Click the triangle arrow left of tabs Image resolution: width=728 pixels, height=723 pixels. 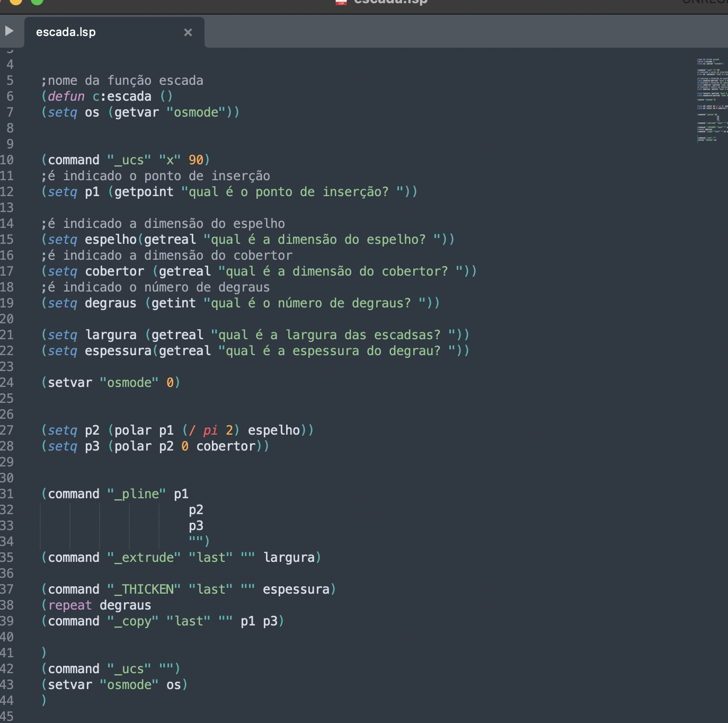[9, 31]
